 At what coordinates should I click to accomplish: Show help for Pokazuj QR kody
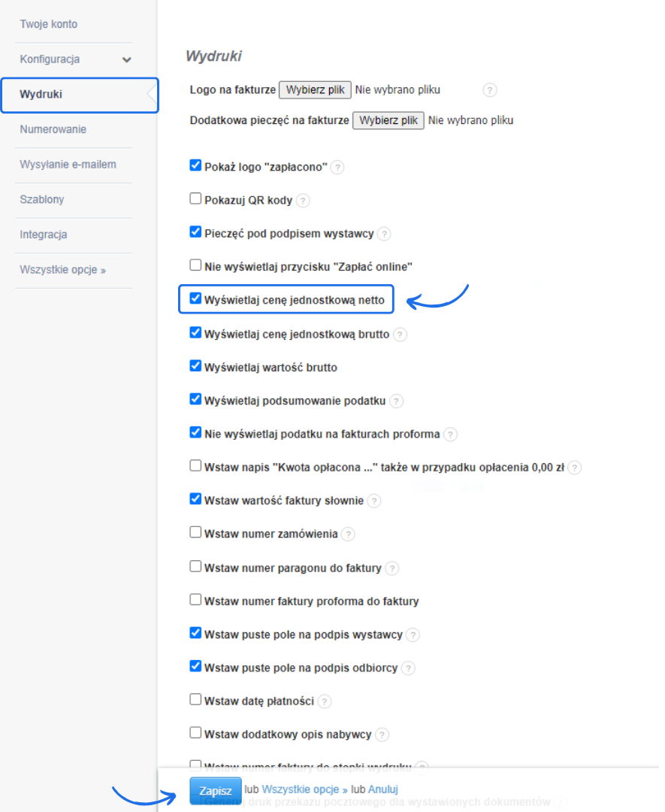(303, 201)
